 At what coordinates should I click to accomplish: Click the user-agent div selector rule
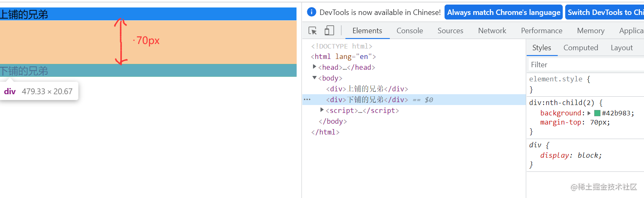click(x=535, y=145)
